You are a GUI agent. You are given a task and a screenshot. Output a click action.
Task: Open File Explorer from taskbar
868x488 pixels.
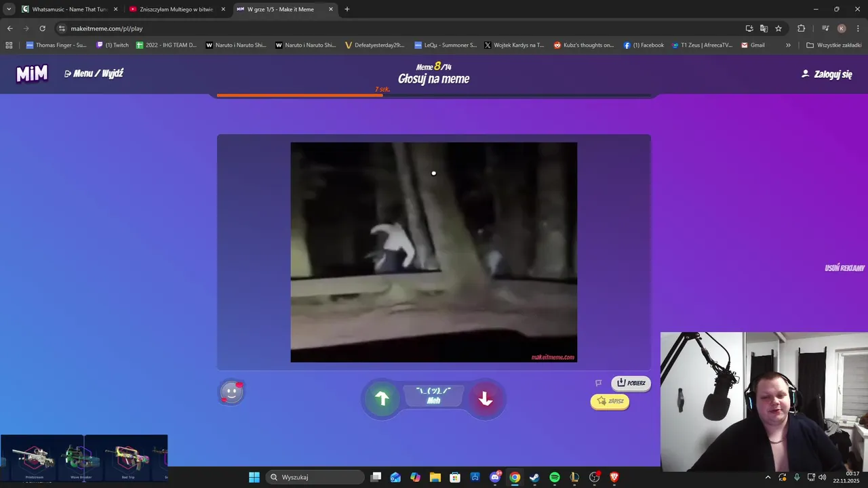click(x=435, y=477)
